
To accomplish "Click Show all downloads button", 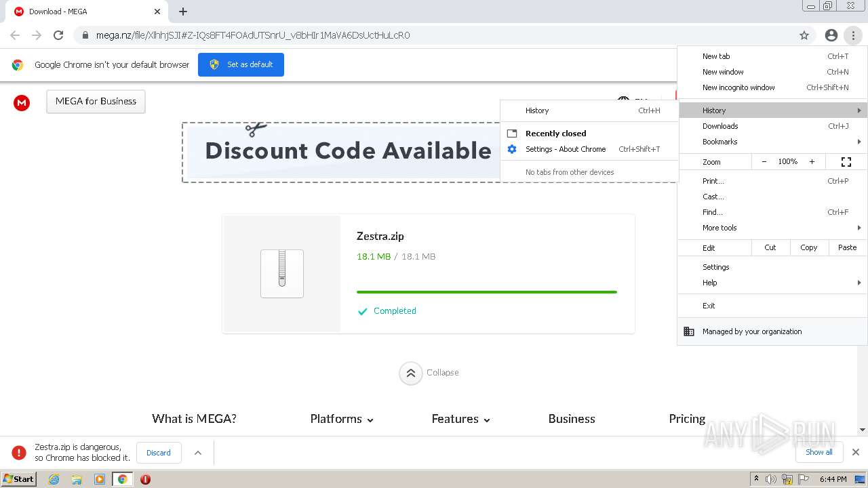I will 819,452.
